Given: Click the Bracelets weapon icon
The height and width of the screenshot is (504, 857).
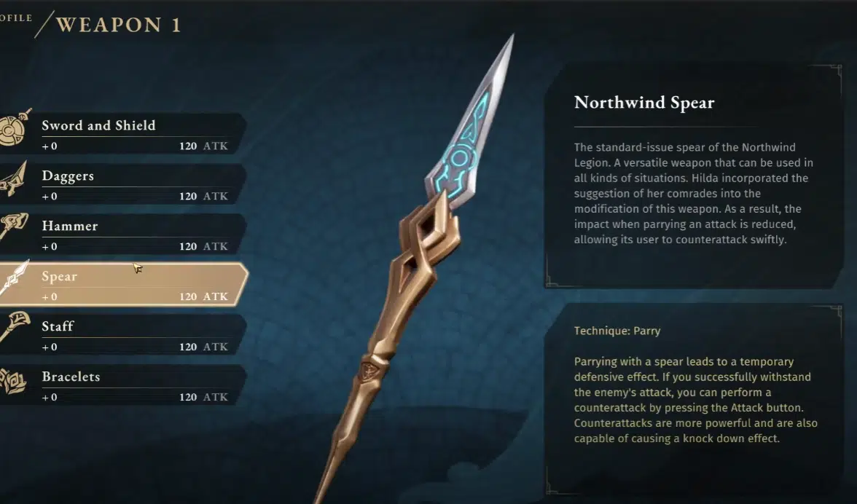Looking at the screenshot, I should coord(14,380).
